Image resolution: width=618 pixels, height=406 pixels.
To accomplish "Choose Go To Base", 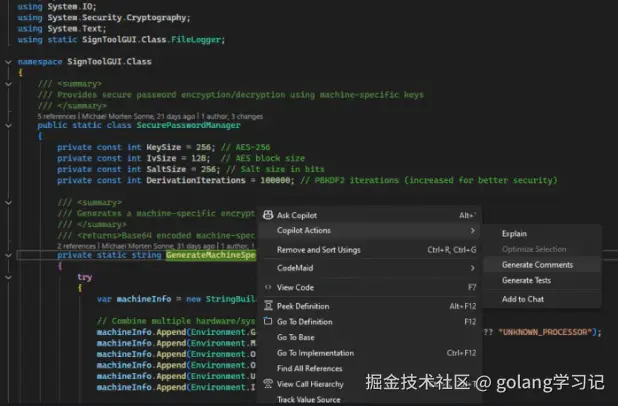I will (369, 337).
